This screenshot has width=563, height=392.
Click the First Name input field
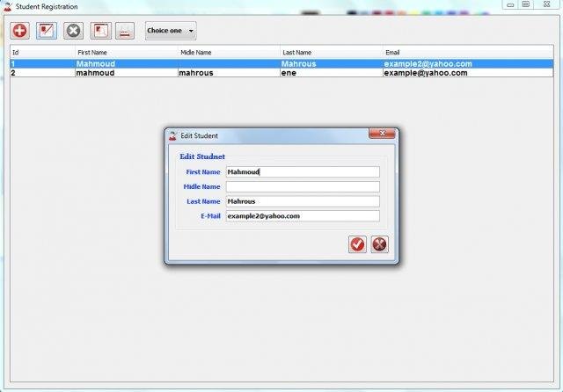tap(303, 171)
